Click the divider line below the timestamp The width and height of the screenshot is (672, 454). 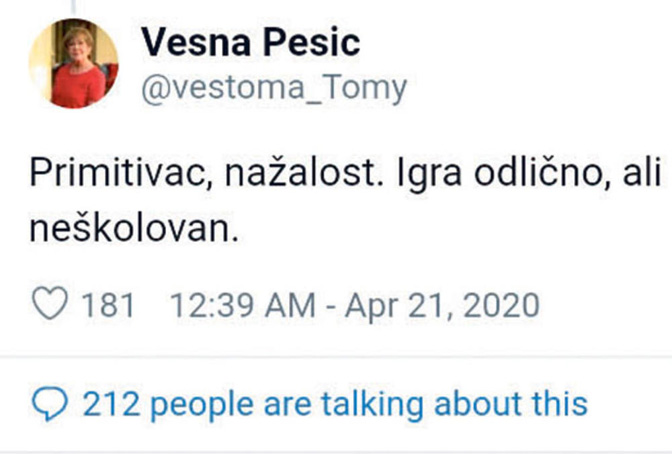336,356
